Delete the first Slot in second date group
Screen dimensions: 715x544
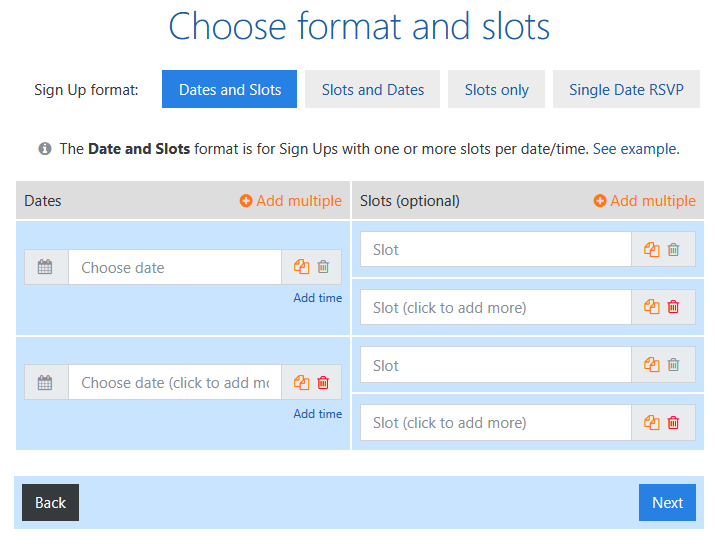click(x=674, y=365)
